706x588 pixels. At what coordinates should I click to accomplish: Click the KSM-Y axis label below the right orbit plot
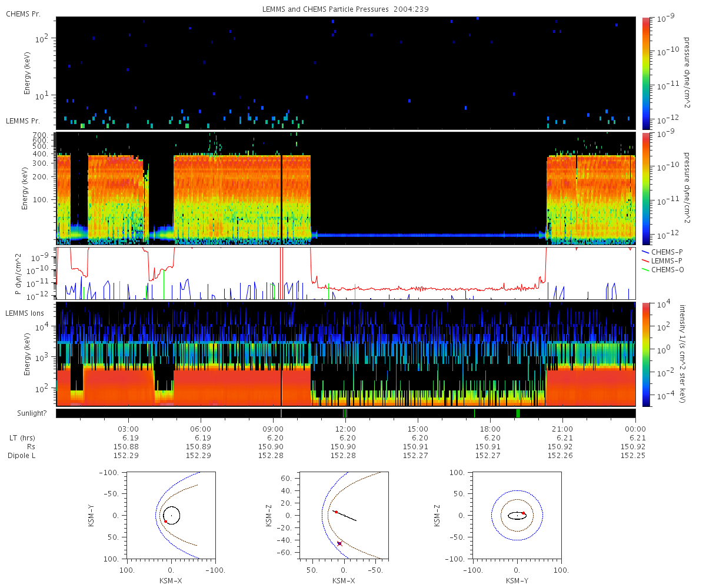pyautogui.click(x=517, y=580)
